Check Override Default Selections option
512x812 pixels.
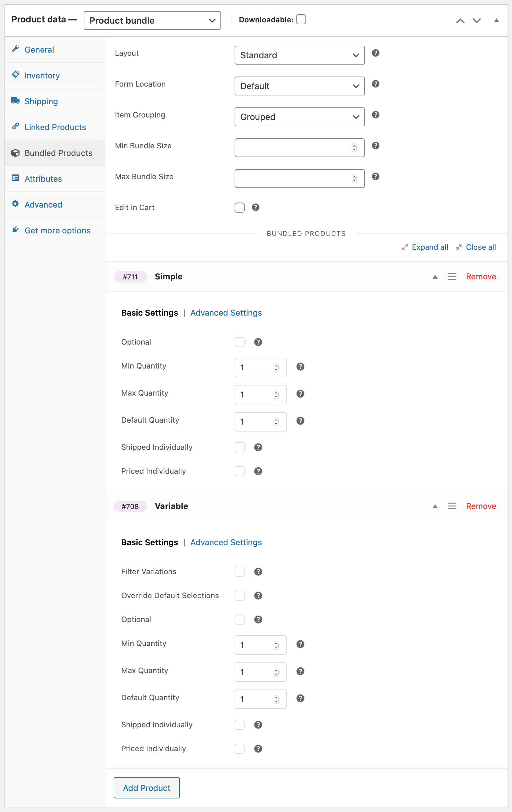[240, 596]
